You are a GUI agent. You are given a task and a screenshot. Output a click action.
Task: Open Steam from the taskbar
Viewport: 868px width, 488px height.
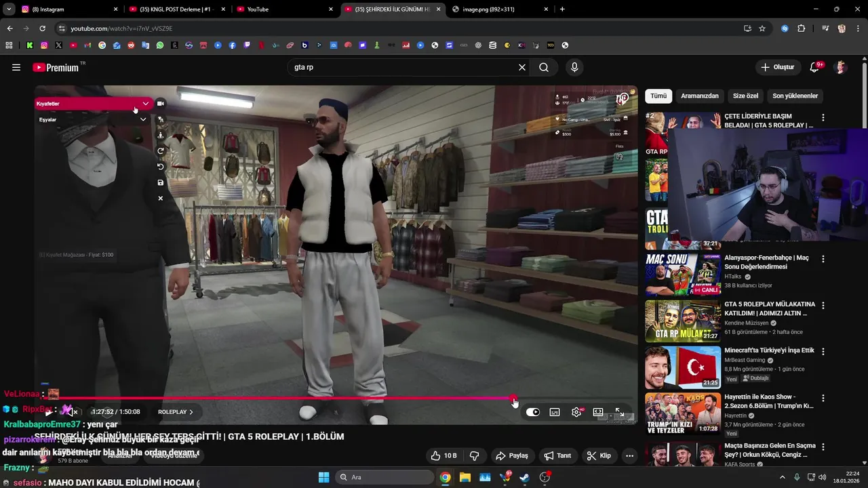(x=524, y=477)
